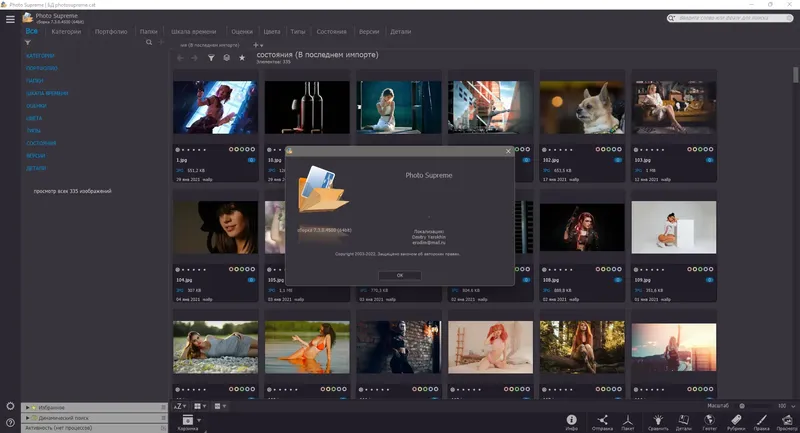Click the Photo Supreme logo in header
The image size is (800, 433).
point(28,18)
